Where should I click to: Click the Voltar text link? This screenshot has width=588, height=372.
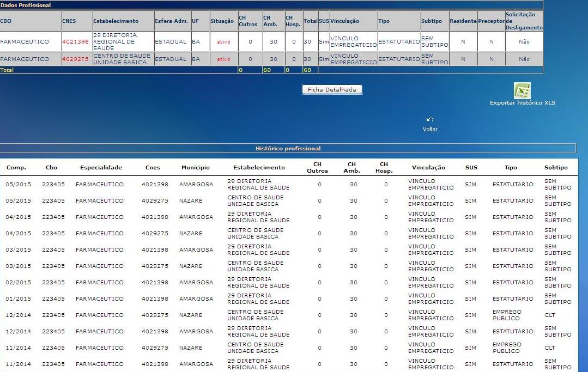[430, 130]
